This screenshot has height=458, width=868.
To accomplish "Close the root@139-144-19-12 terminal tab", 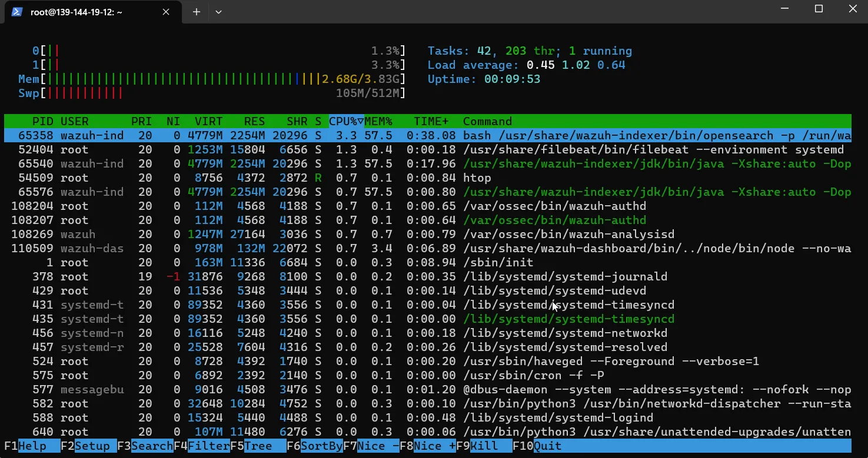I will coord(166,12).
